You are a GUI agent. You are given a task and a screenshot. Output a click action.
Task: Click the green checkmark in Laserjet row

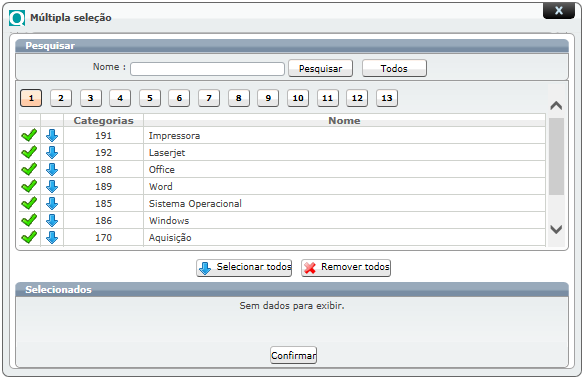coord(29,153)
